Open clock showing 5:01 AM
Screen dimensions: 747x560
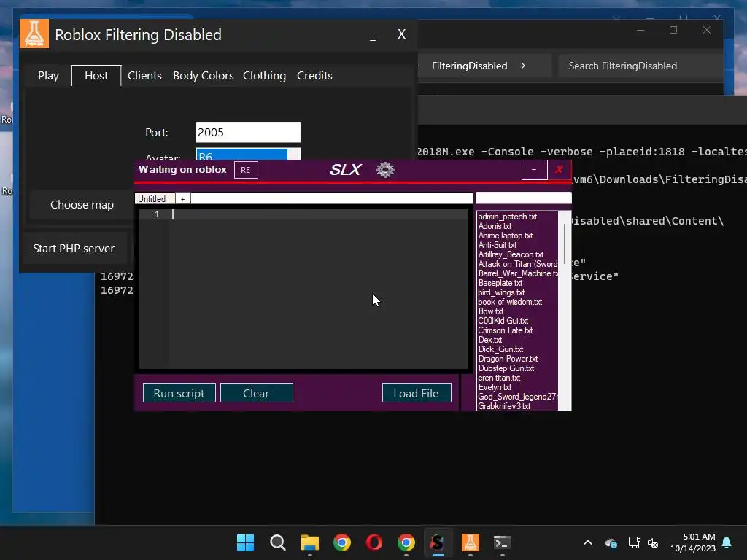click(x=693, y=542)
